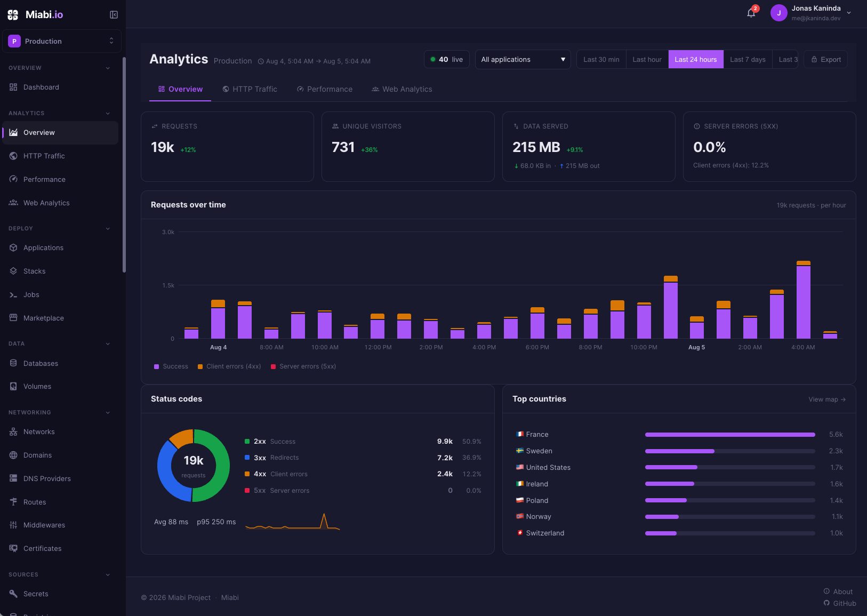Click the Applications cube icon
This screenshot has width=867, height=616.
point(13,248)
